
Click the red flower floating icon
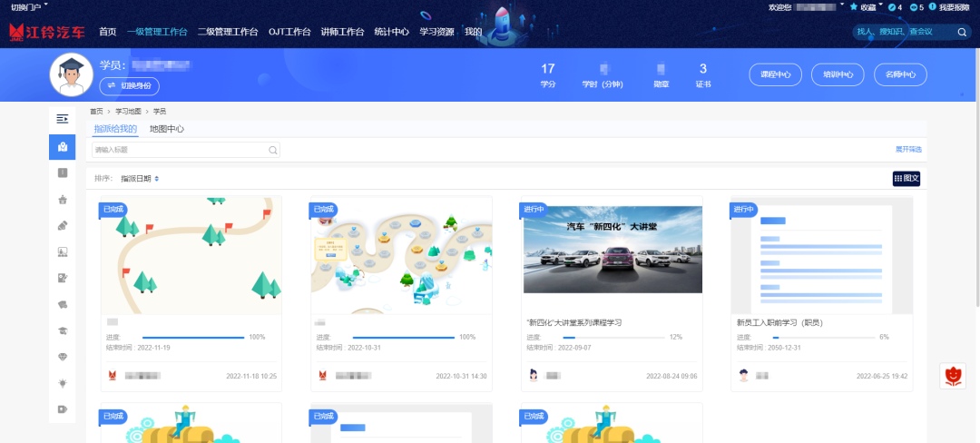click(953, 376)
